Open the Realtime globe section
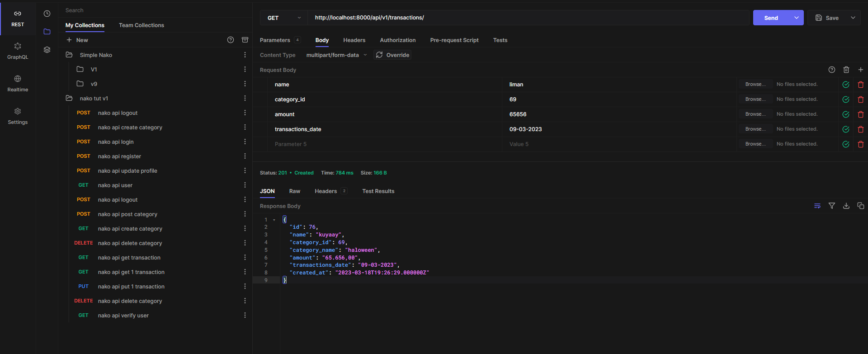Image resolution: width=868 pixels, height=354 pixels. tap(18, 83)
